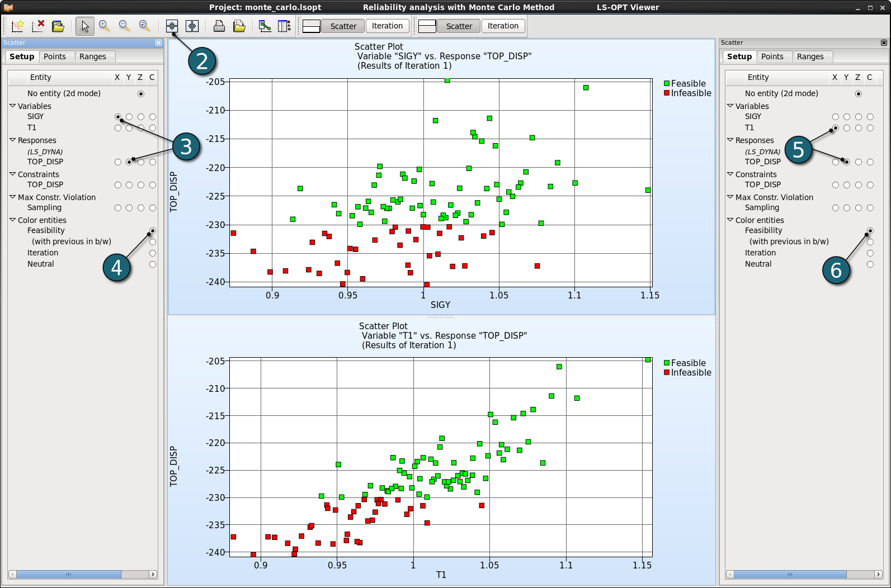Image resolution: width=891 pixels, height=588 pixels.
Task: Collapse Responses group in left panel
Action: (12, 140)
